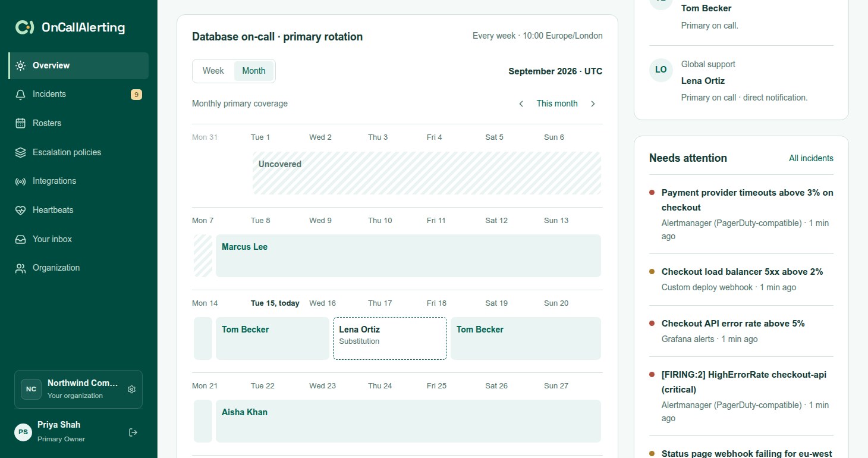Click the Northwind organization switcher
Viewport: 868px width, 458px height.
tap(78, 390)
